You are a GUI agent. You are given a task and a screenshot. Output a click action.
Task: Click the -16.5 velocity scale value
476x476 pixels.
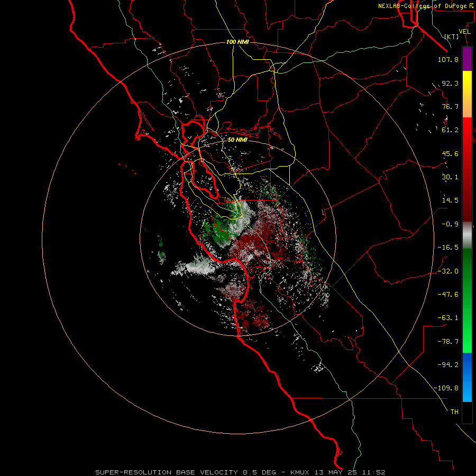click(448, 248)
